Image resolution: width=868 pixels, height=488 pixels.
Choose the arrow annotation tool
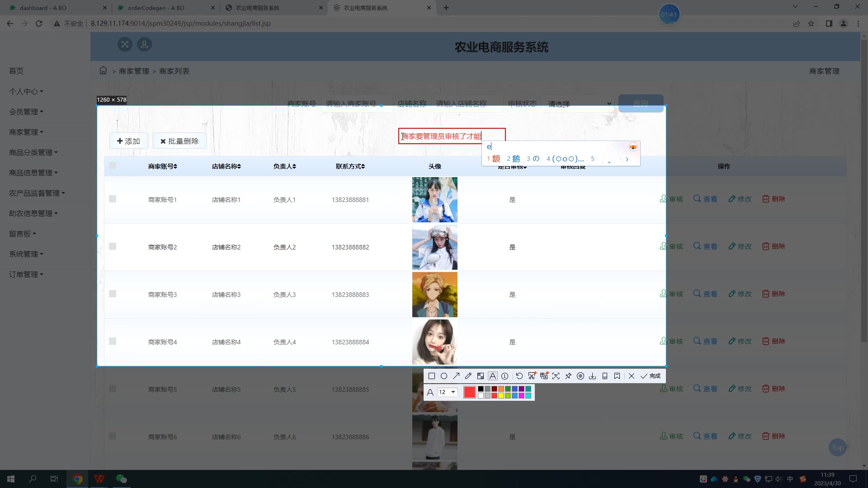point(456,376)
